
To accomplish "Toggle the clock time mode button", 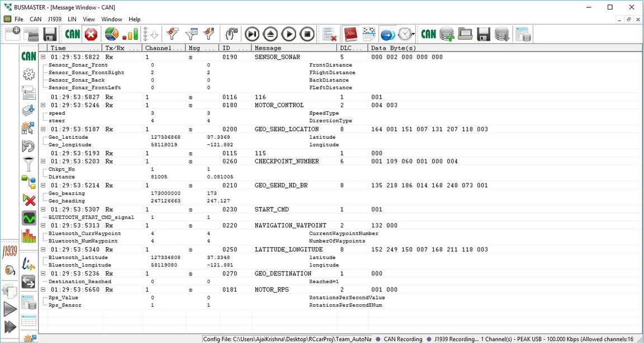I will tap(404, 34).
